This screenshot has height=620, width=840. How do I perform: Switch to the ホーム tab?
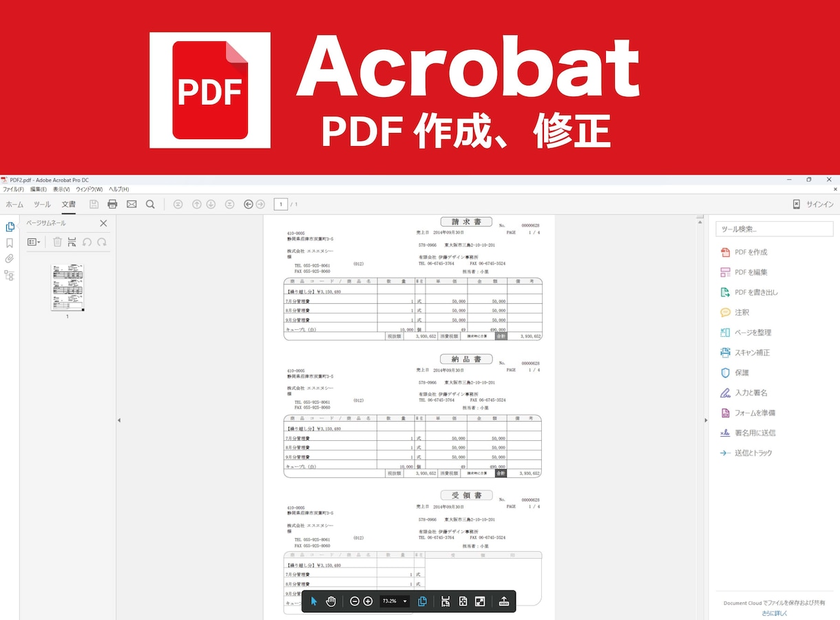(x=14, y=205)
